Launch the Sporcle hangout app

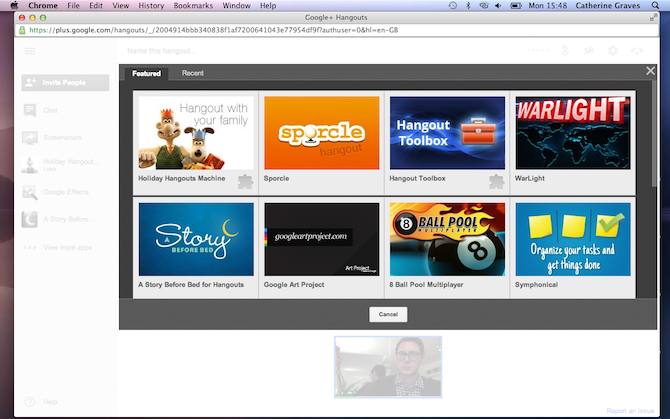click(x=321, y=133)
